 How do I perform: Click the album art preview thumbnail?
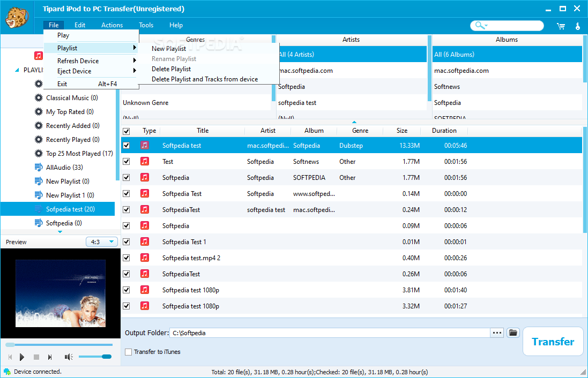pos(61,293)
